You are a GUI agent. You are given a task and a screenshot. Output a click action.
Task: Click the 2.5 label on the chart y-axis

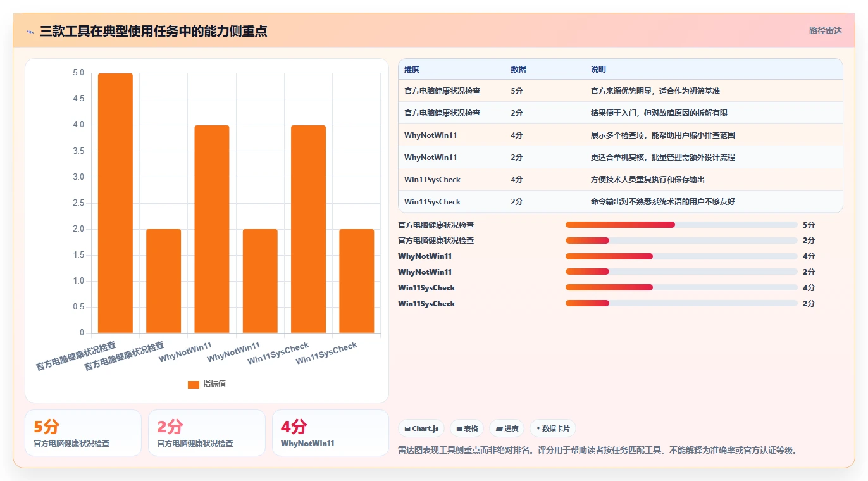pyautogui.click(x=78, y=203)
